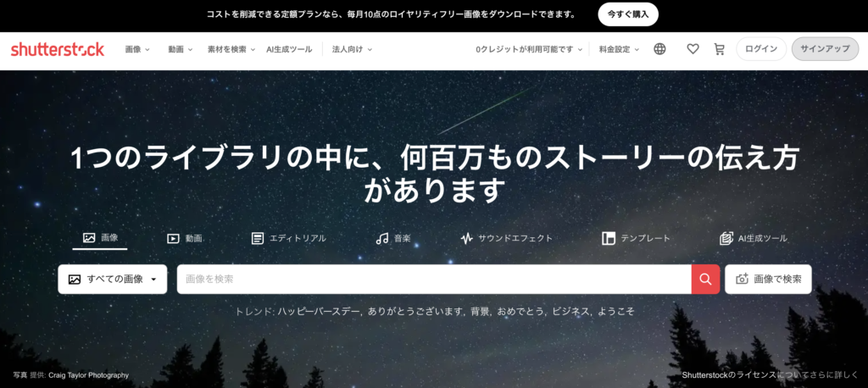Open the shopping cart icon
Viewport: 868px width, 388px height.
719,49
